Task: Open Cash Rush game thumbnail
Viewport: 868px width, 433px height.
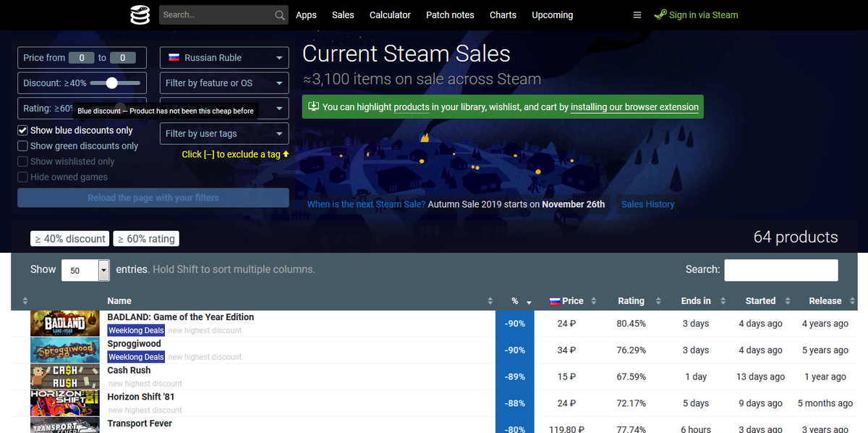Action: [64, 377]
